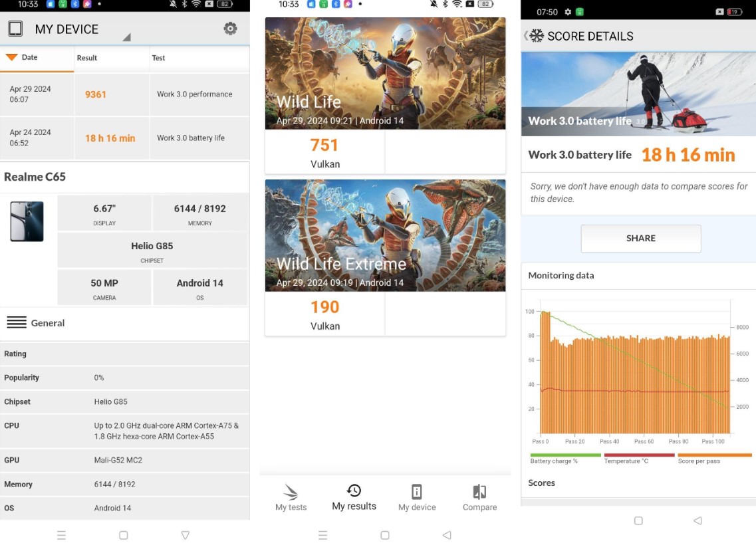Open the General hamburger menu icon

pyautogui.click(x=17, y=323)
